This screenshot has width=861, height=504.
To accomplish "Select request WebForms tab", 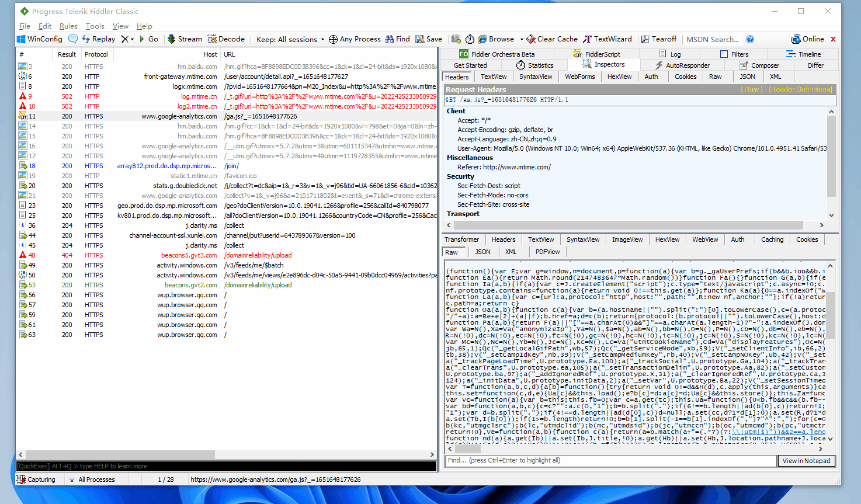I will (x=579, y=77).
